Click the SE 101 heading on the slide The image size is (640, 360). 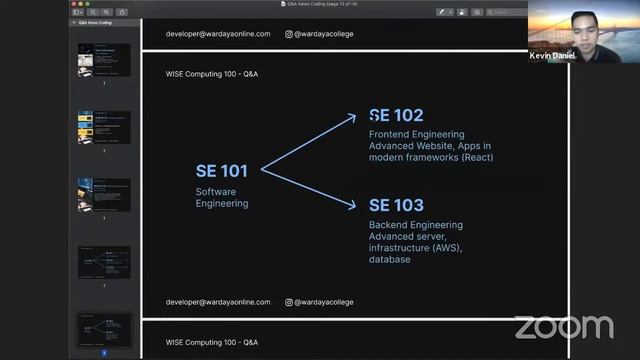[222, 171]
